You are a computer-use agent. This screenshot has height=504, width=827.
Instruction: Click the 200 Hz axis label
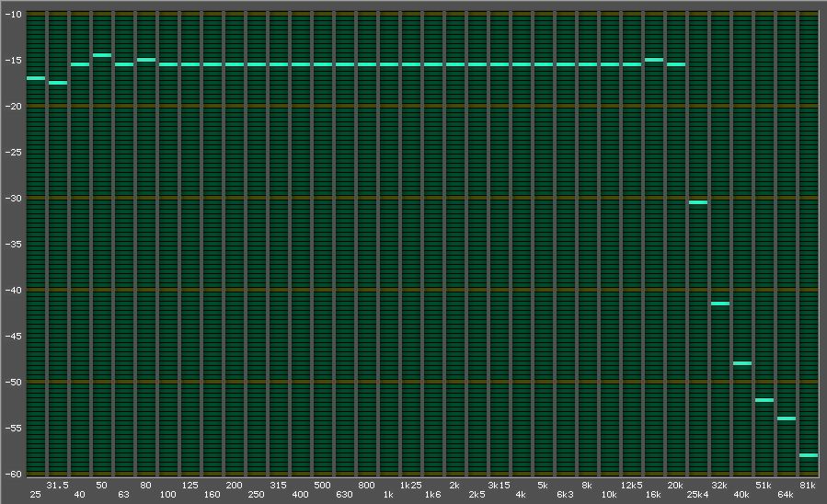pyautogui.click(x=235, y=485)
